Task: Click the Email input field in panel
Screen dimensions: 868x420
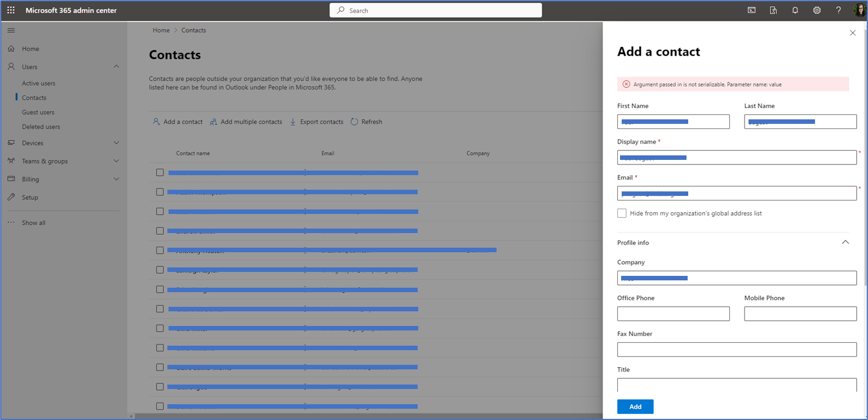Action: click(x=737, y=193)
